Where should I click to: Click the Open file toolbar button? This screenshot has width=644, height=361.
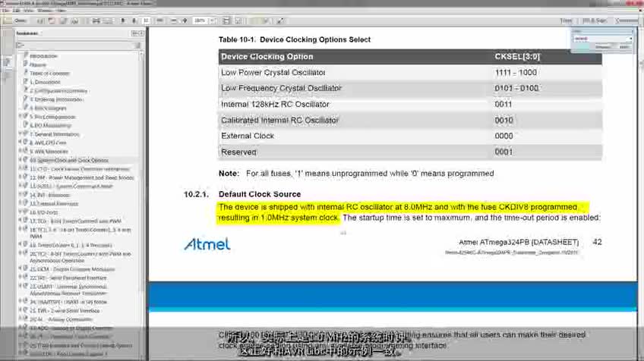tap(21, 20)
